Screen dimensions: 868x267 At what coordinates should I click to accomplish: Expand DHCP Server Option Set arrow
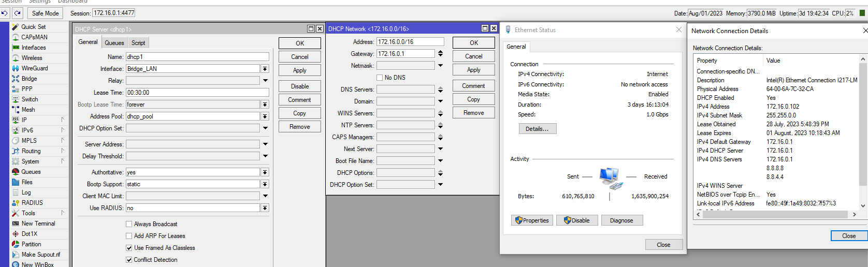tap(265, 128)
